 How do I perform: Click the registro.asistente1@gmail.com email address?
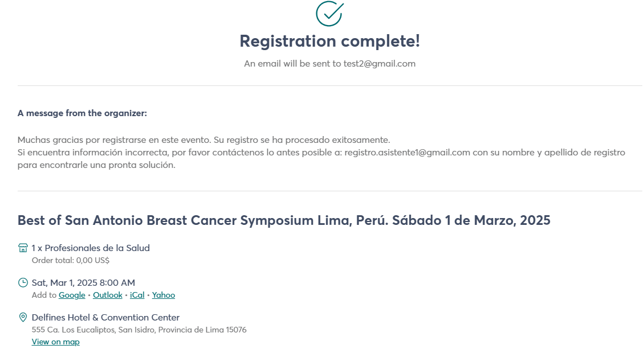click(407, 153)
